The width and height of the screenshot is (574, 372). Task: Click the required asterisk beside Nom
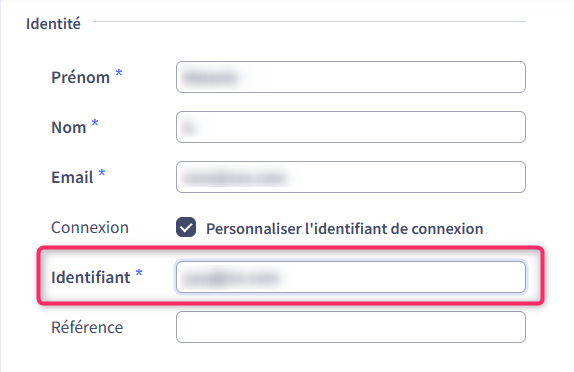tap(95, 123)
